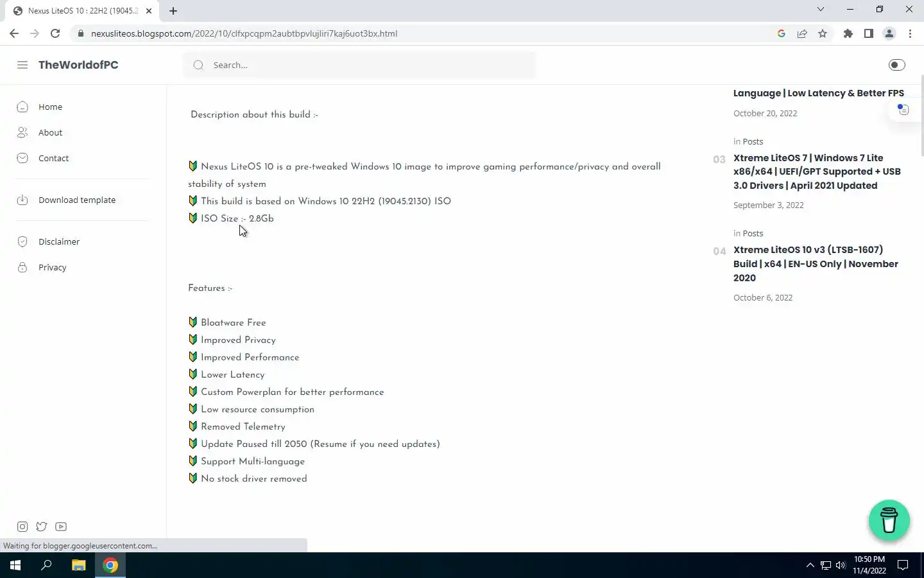Click the browser address bar URL
Screen dimensions: 924x578
coord(244,33)
